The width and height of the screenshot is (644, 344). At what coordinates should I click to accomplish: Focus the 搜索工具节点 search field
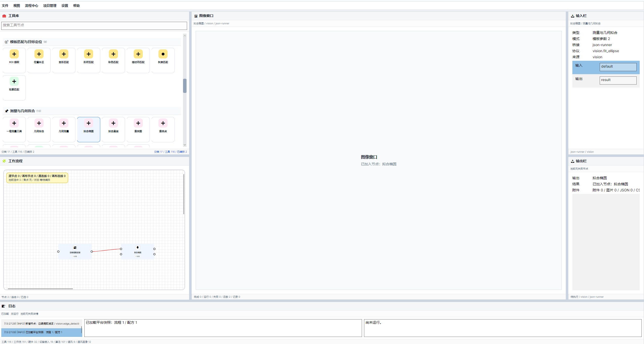point(94,25)
